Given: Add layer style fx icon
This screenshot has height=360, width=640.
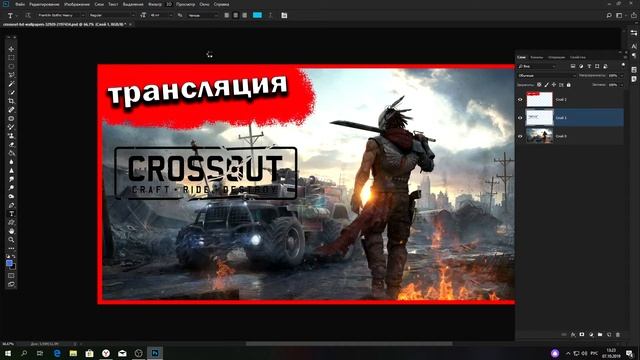Looking at the screenshot, I should tap(573, 335).
